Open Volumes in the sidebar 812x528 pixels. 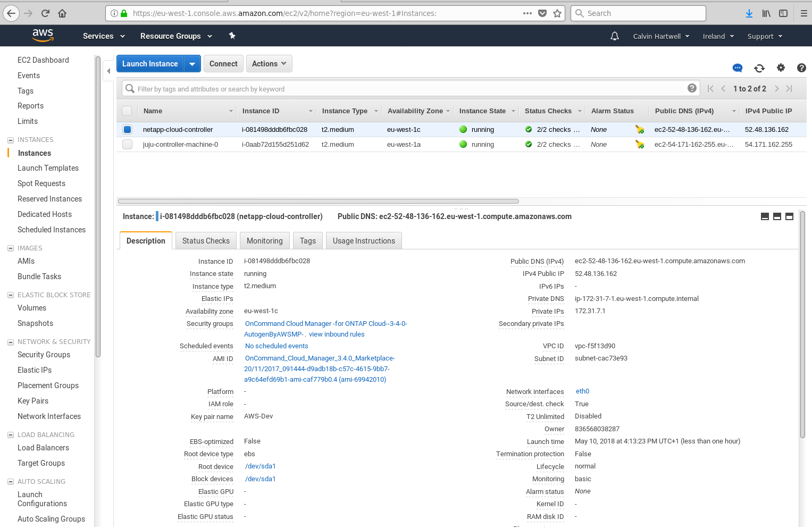(32, 308)
